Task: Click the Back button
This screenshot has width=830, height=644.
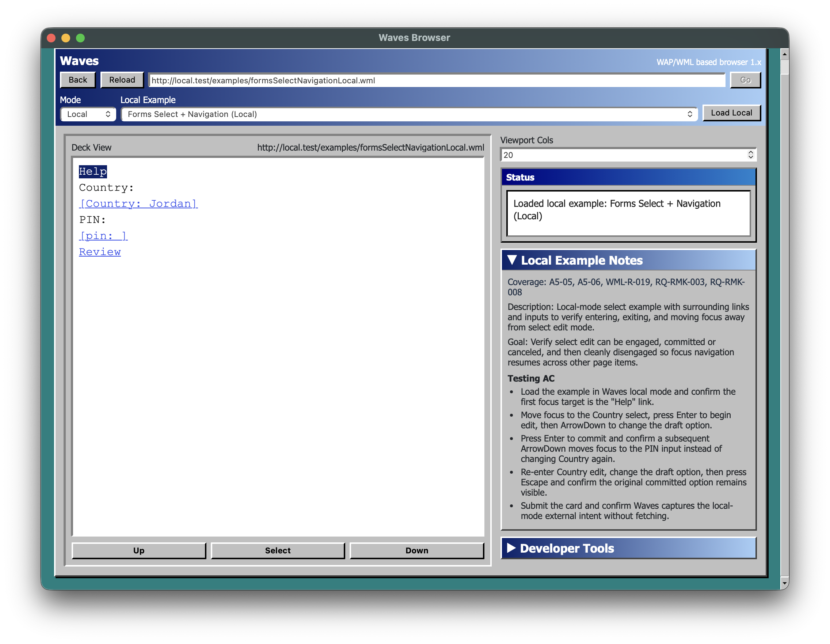Action: [x=77, y=80]
